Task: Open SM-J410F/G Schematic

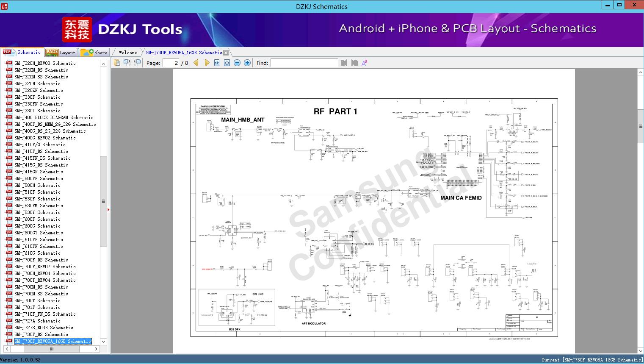Action: click(40, 144)
